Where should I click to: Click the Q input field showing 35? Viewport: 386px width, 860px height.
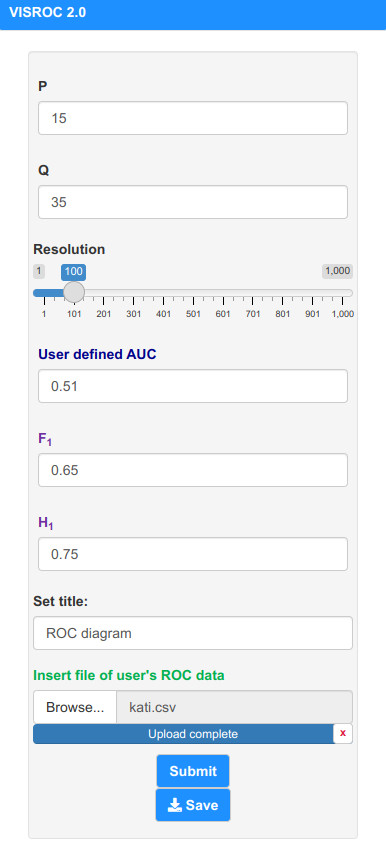point(192,202)
